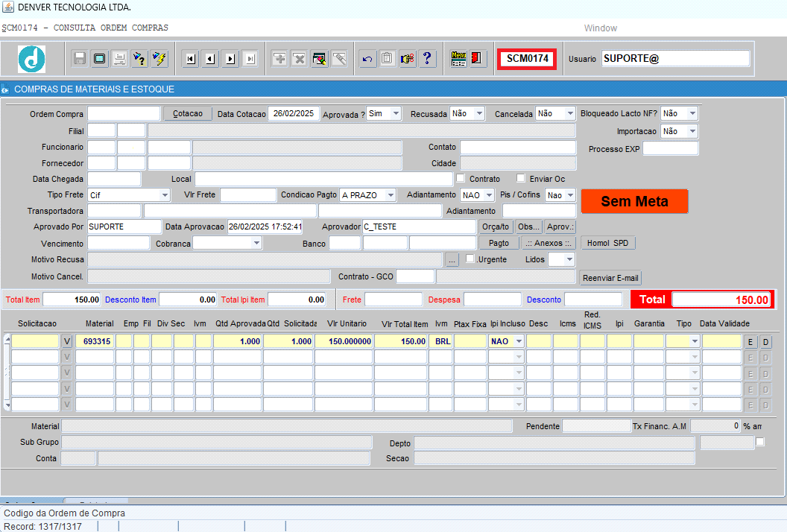Viewport: 787px width, 532px height.
Task: Click E button on material 693315 row
Action: (x=750, y=342)
